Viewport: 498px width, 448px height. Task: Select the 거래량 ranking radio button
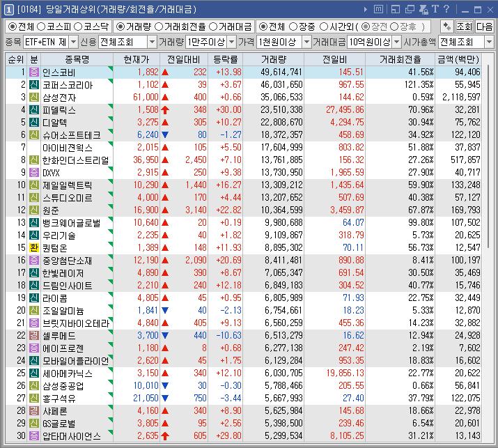pos(120,26)
